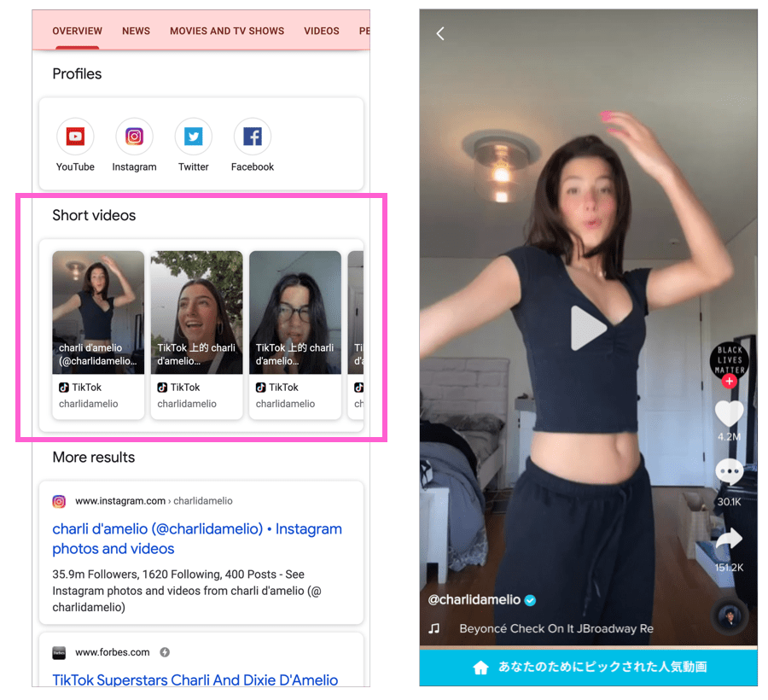Open the Twitter profile icon

click(x=194, y=137)
